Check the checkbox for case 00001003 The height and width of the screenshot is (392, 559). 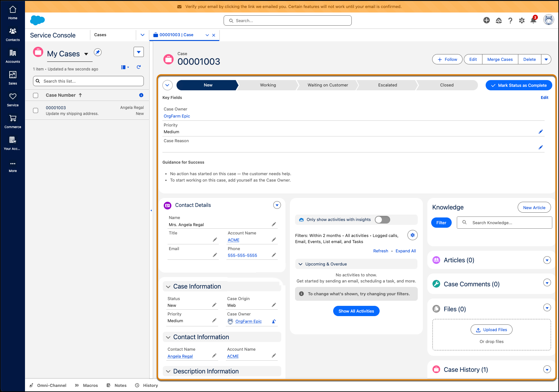(36, 110)
